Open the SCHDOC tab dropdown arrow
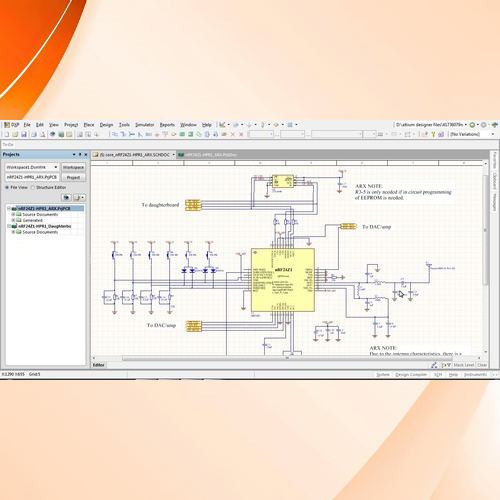The height and width of the screenshot is (500, 500). (x=173, y=155)
